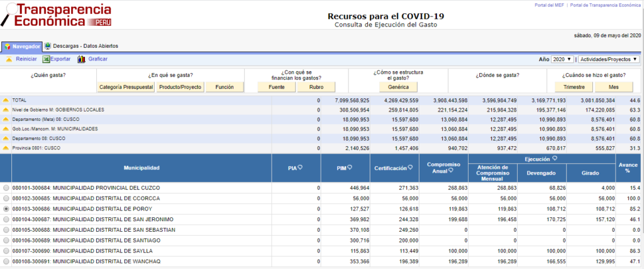Click the Excel Exportar icon
This screenshot has width=644, height=269.
pyautogui.click(x=46, y=59)
